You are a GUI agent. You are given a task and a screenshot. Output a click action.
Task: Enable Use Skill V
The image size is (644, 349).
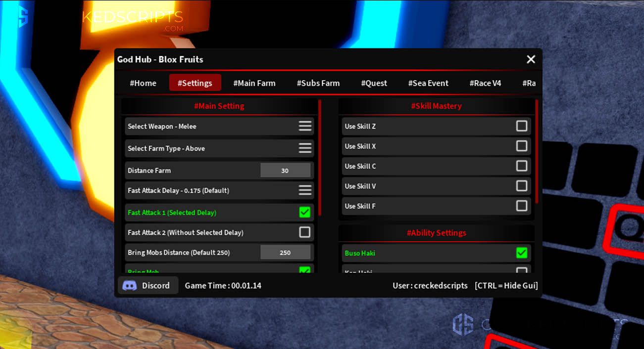pyautogui.click(x=522, y=186)
